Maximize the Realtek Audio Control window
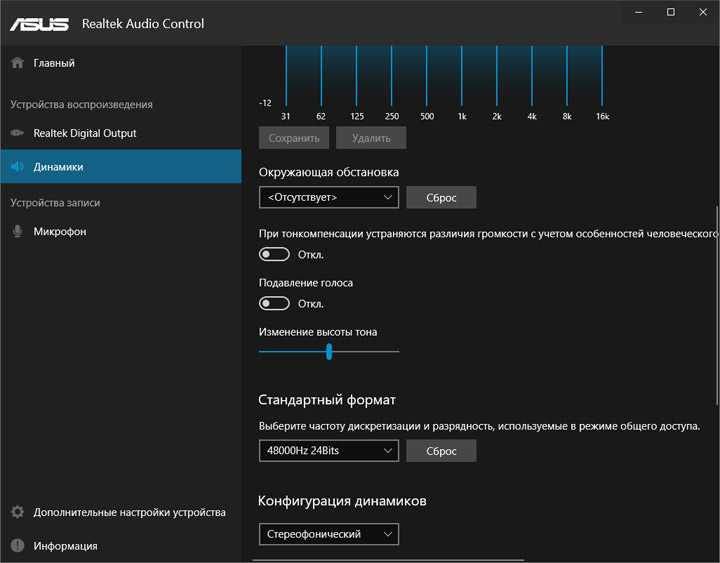The image size is (720, 563). [x=670, y=12]
